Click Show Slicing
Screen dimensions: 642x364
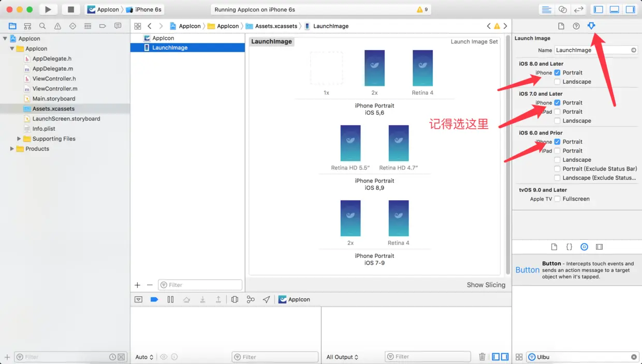486,284
